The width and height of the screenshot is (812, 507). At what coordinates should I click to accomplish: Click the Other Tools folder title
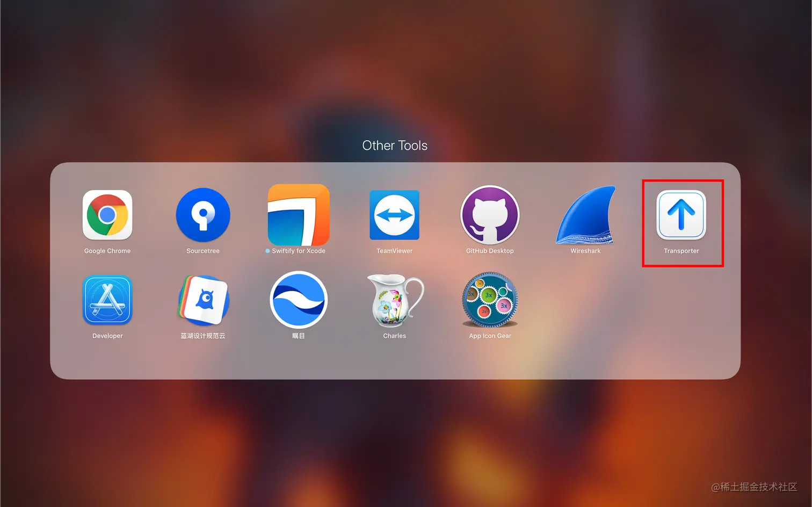pos(395,146)
